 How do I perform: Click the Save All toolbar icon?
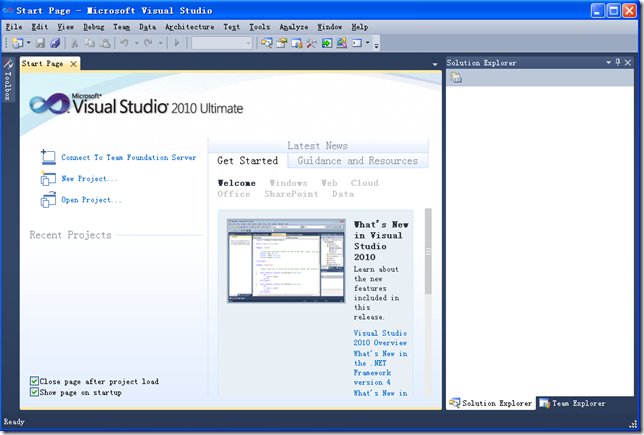55,43
